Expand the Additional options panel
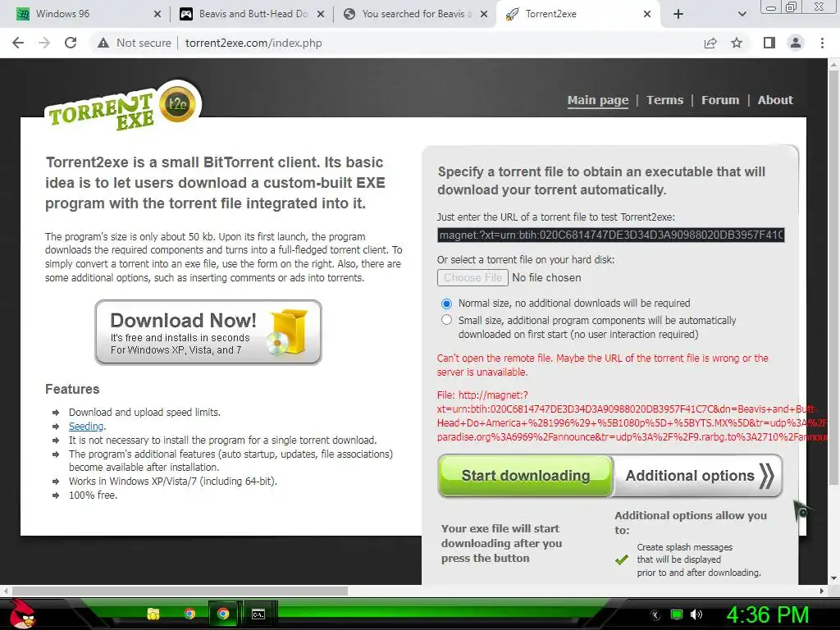840x630 pixels. 699,476
